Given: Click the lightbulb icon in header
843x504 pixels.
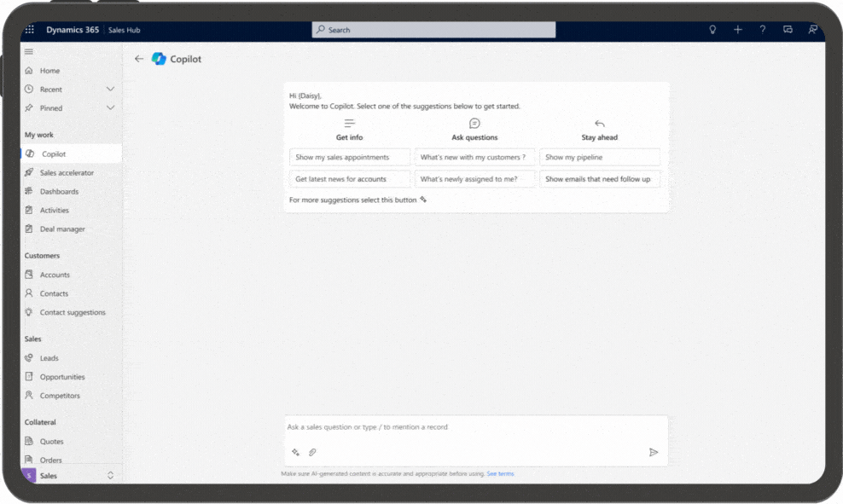Looking at the screenshot, I should tap(712, 30).
